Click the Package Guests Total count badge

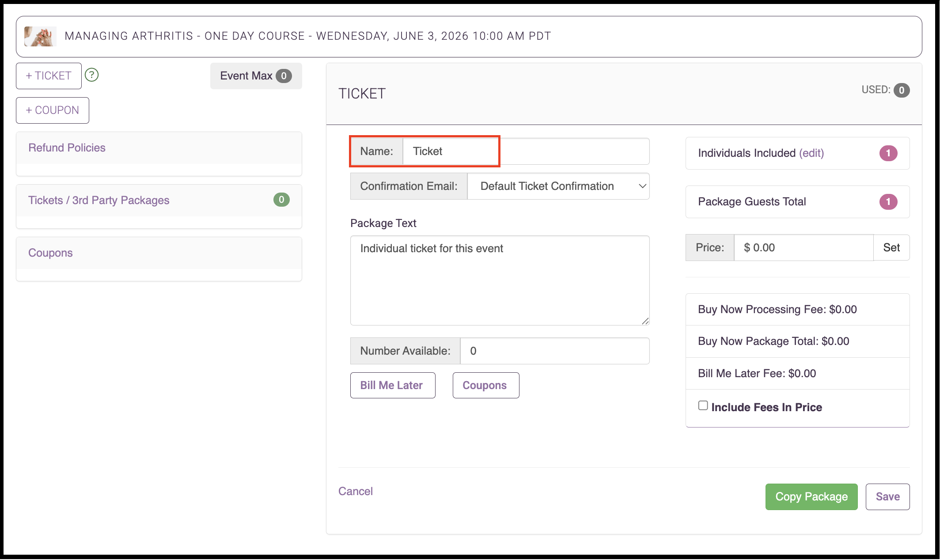pos(888,202)
